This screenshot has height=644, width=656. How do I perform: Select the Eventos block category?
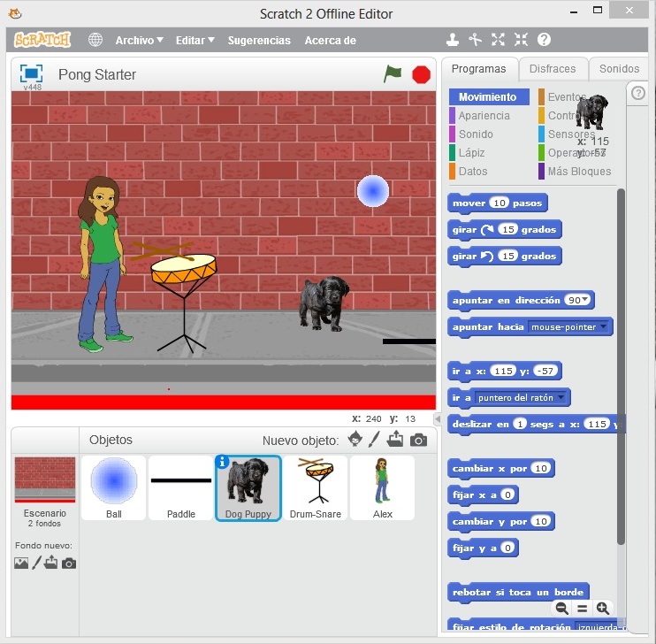pos(562,96)
